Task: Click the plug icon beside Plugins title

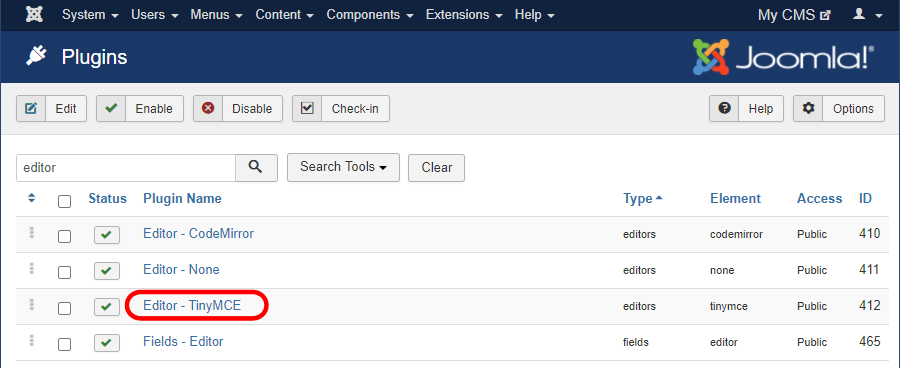Action: 36,56
